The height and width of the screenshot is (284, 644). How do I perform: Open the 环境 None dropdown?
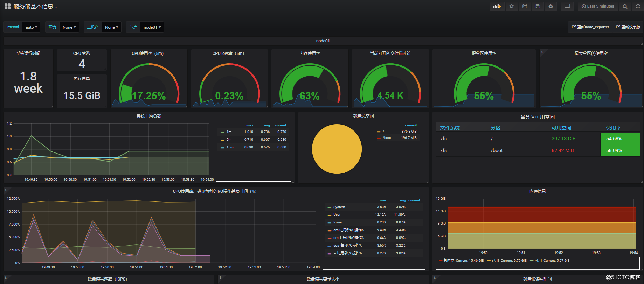pyautogui.click(x=69, y=27)
